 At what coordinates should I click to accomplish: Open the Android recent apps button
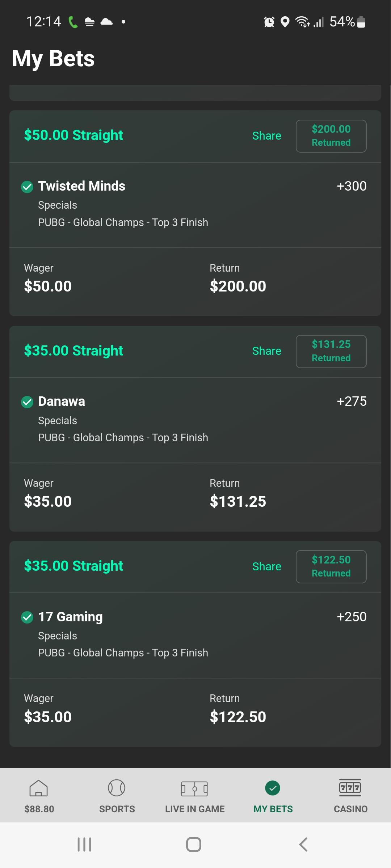click(x=84, y=844)
